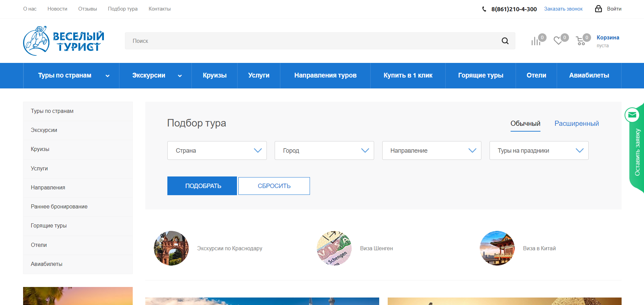Click the Заказать звонок link
644x305 pixels.
pyautogui.click(x=563, y=9)
